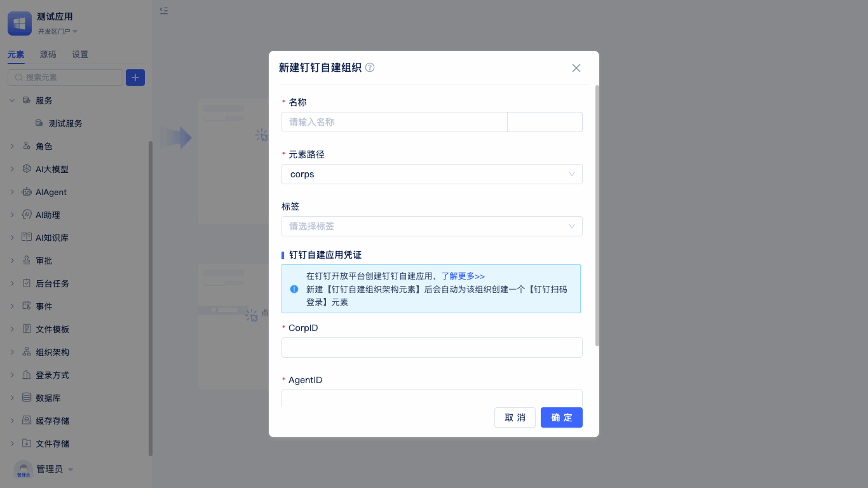Open the 元素路径 corps dropdown
The width and height of the screenshot is (868, 488).
tap(432, 174)
